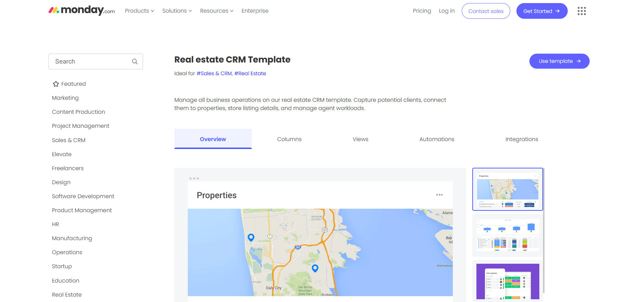Screen dimensions: 644x302
Task: Open the #Sales & CRM tag link
Action: point(214,73)
